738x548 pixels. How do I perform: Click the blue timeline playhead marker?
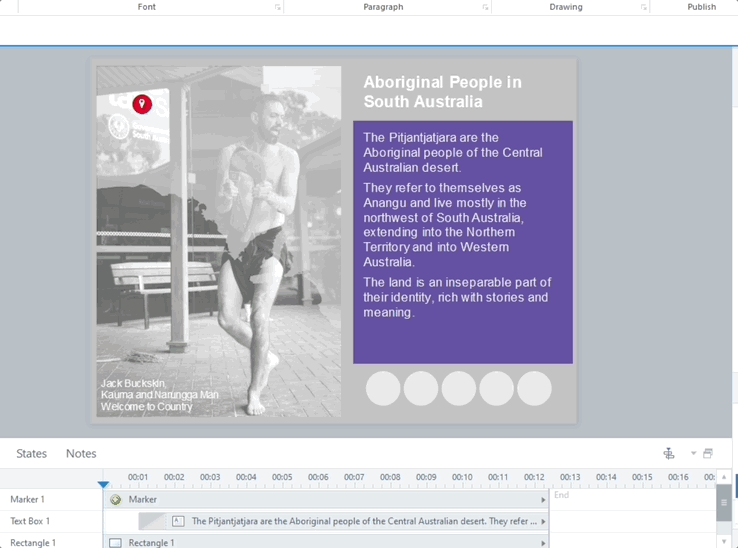pos(103,485)
